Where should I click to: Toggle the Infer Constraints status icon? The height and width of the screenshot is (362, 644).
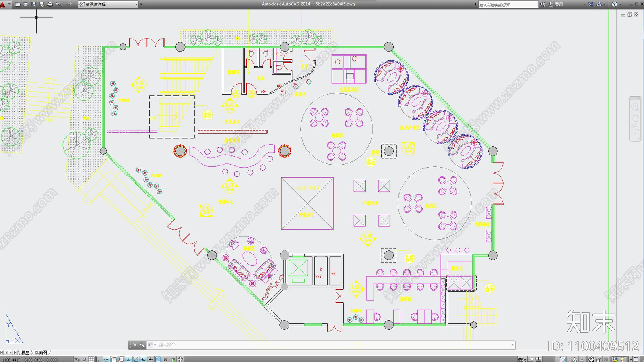click(x=77, y=359)
